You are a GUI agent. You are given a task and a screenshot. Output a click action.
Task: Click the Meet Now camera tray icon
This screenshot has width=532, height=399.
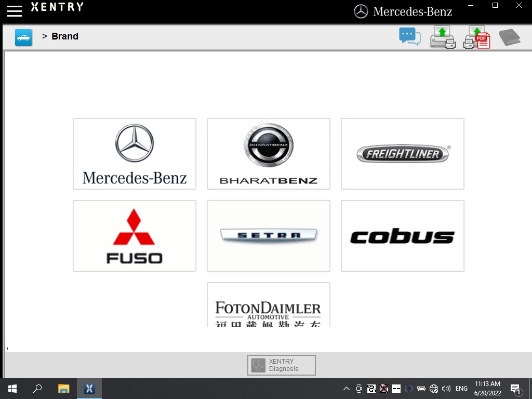(359, 389)
